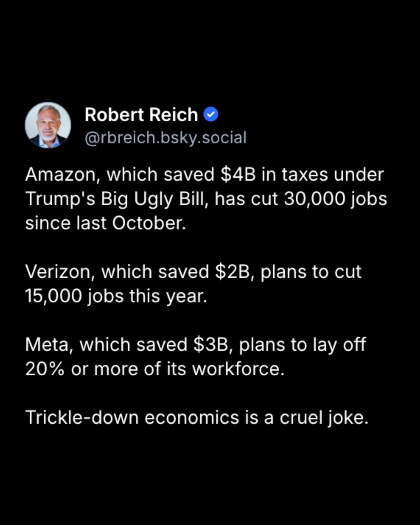Click the @rbreich.bsky.social handle
Viewport: 420px width, 525px height.
[x=166, y=138]
